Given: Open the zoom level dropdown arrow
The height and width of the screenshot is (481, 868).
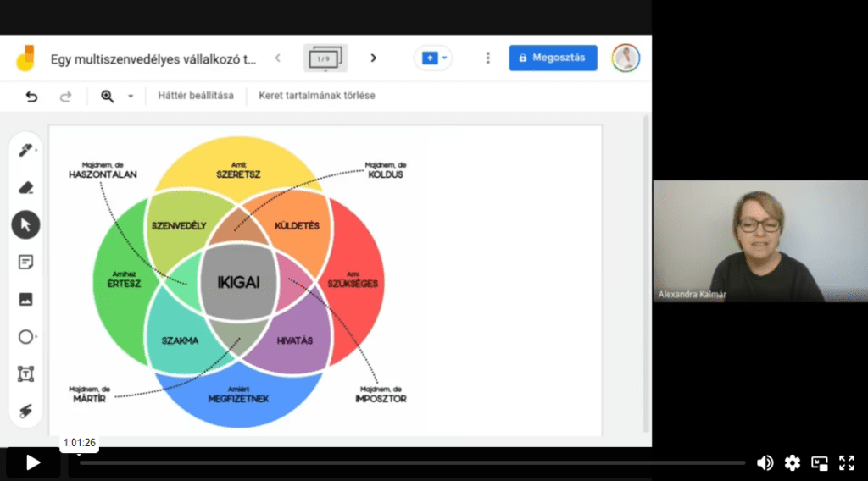Looking at the screenshot, I should (131, 96).
